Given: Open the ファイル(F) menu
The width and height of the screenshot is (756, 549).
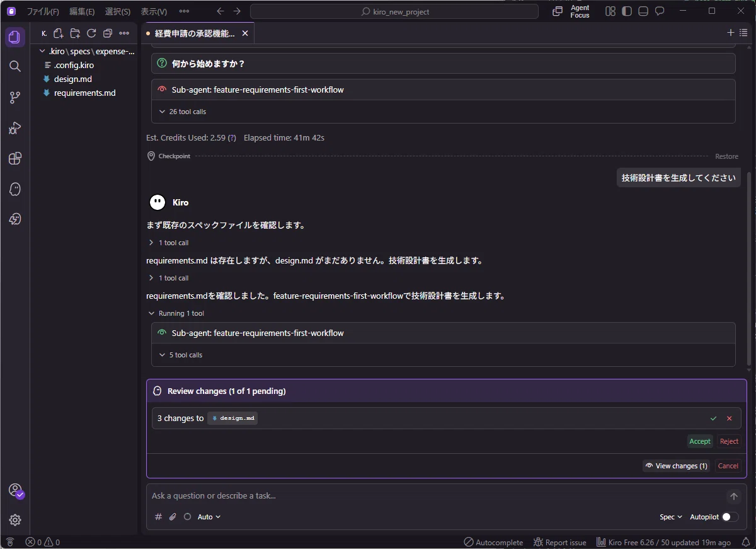Looking at the screenshot, I should click(43, 11).
